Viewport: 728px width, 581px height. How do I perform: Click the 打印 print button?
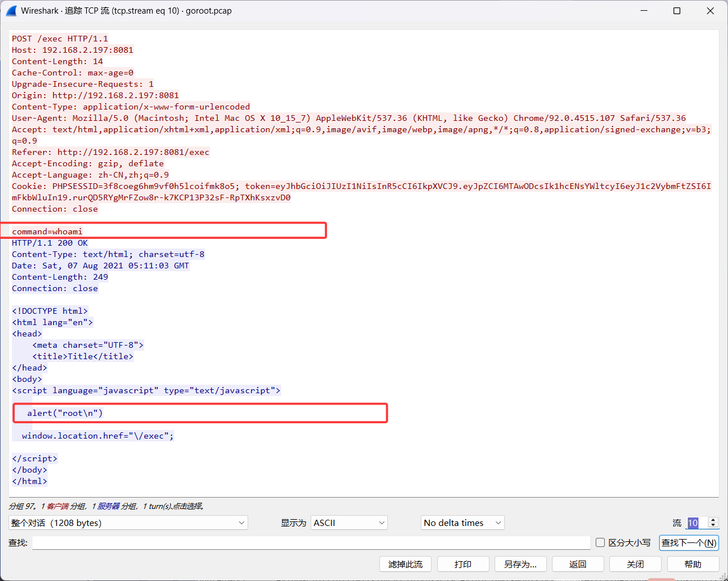(463, 564)
